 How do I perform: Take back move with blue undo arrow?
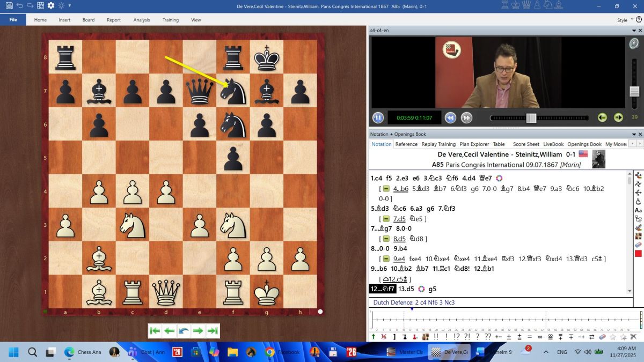184,331
